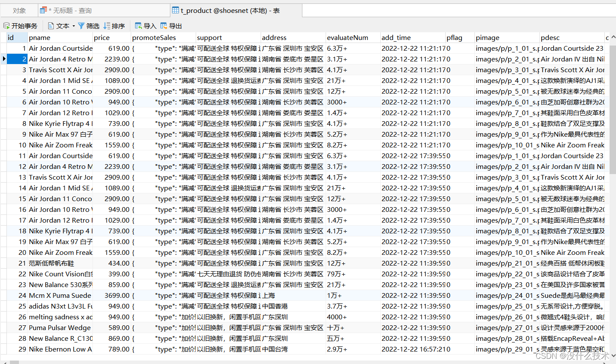The image size is (616, 364).
Task: Select support cell '可配送全球 退换货运' in row 14
Action: [228, 188]
